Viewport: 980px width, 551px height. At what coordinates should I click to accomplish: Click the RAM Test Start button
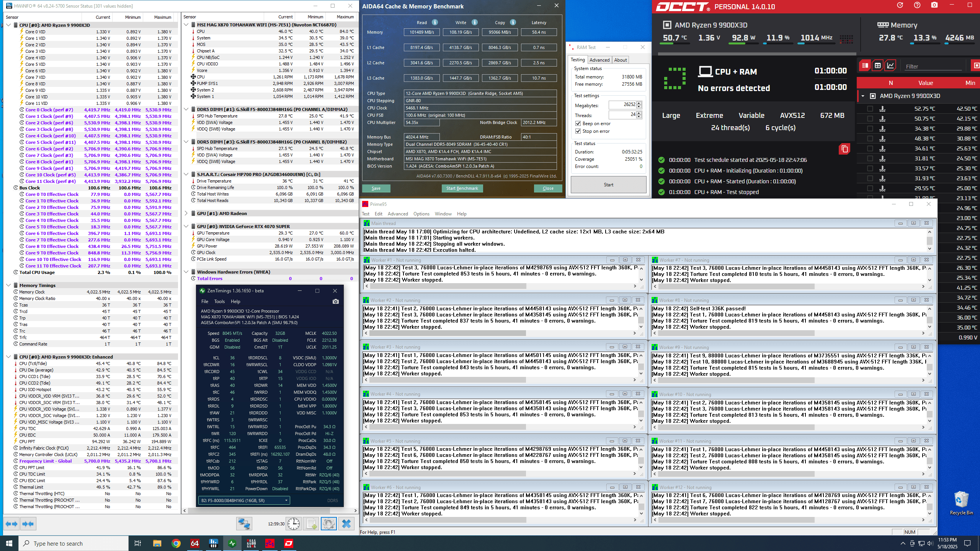pos(608,185)
